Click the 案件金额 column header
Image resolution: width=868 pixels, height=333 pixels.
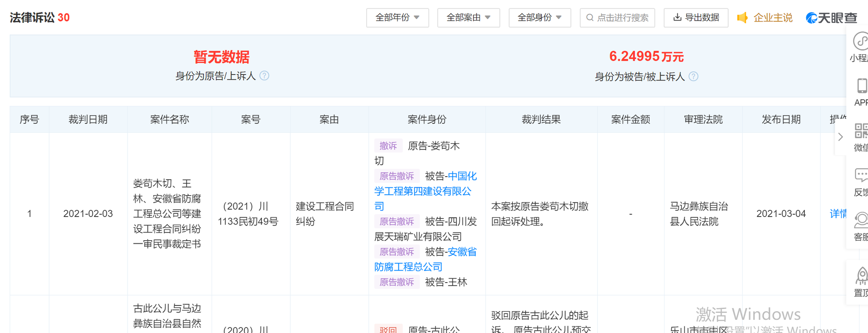[x=631, y=119]
